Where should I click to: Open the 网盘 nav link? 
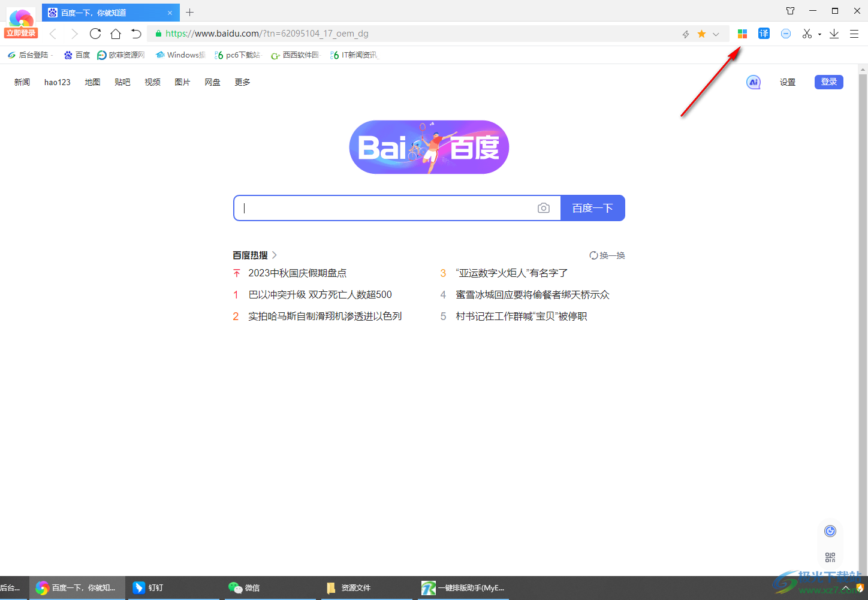click(212, 82)
